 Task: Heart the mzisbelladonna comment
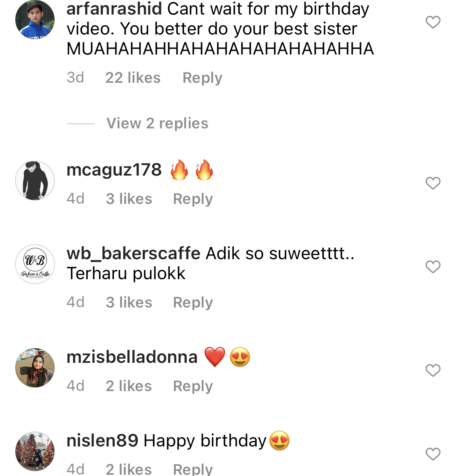coord(433,370)
